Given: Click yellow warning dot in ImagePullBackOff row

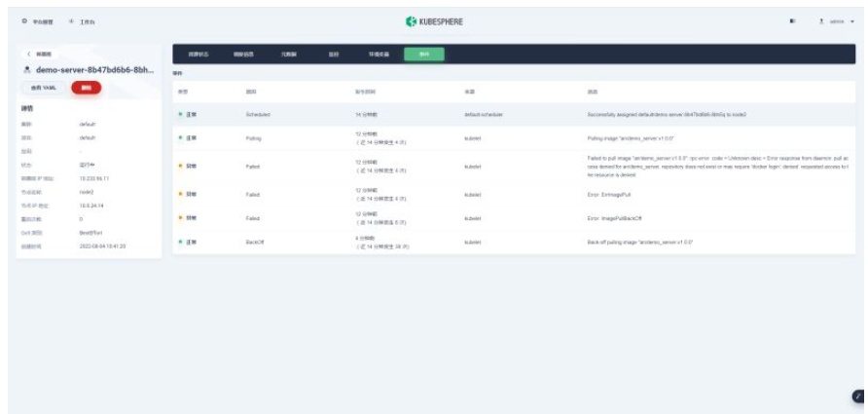Looking at the screenshot, I should [180, 218].
